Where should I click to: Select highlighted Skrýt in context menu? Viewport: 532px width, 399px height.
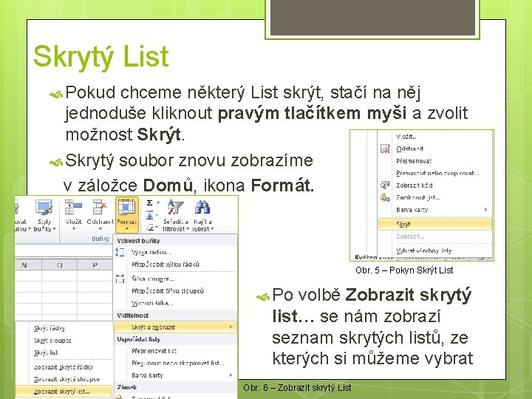click(x=435, y=224)
